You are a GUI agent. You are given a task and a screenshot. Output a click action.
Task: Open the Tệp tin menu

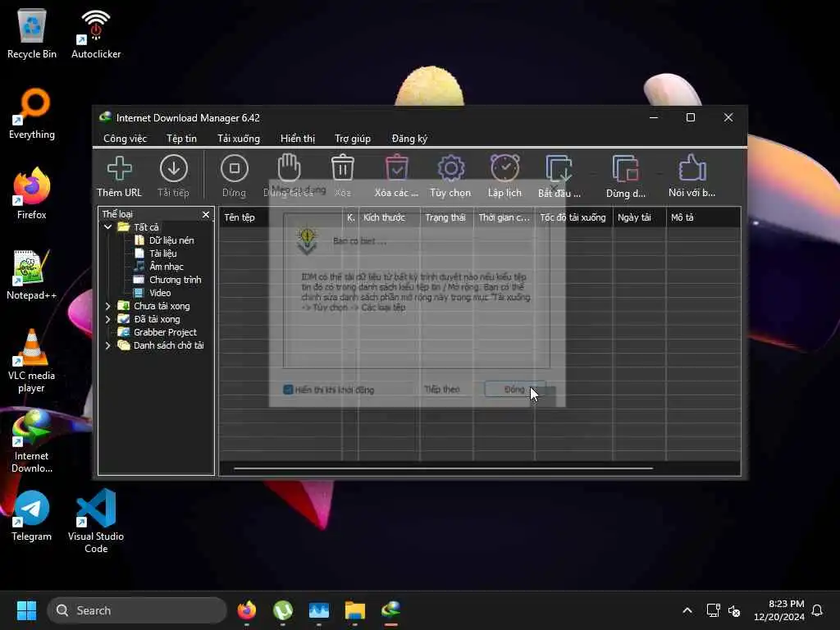(181, 138)
